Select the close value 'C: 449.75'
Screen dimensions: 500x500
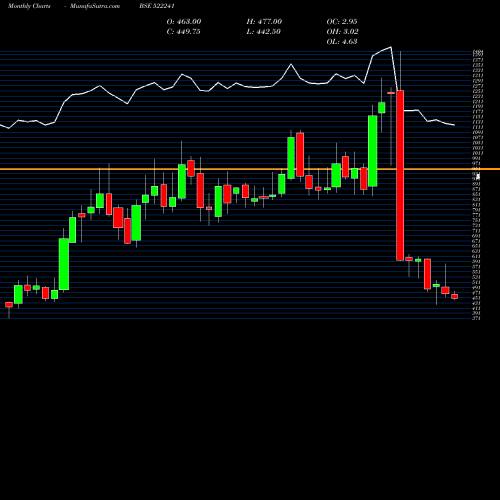(183, 31)
